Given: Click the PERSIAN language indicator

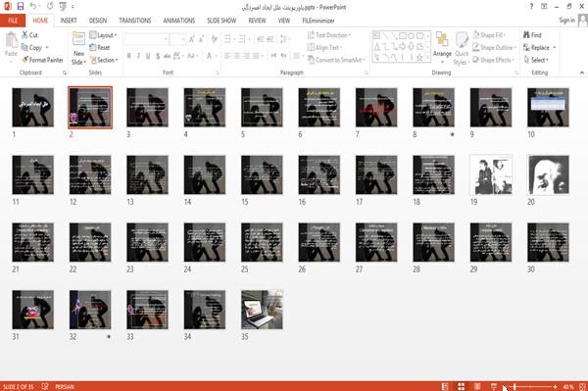Looking at the screenshot, I should tap(65, 386).
